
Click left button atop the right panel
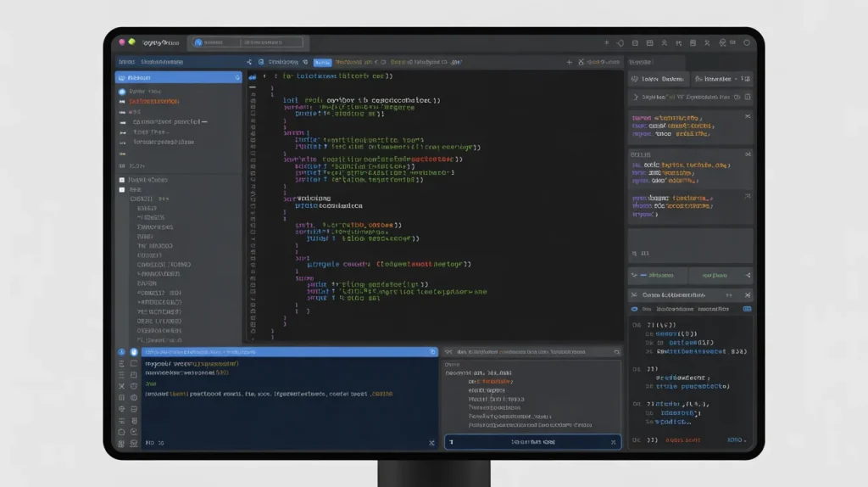point(659,79)
